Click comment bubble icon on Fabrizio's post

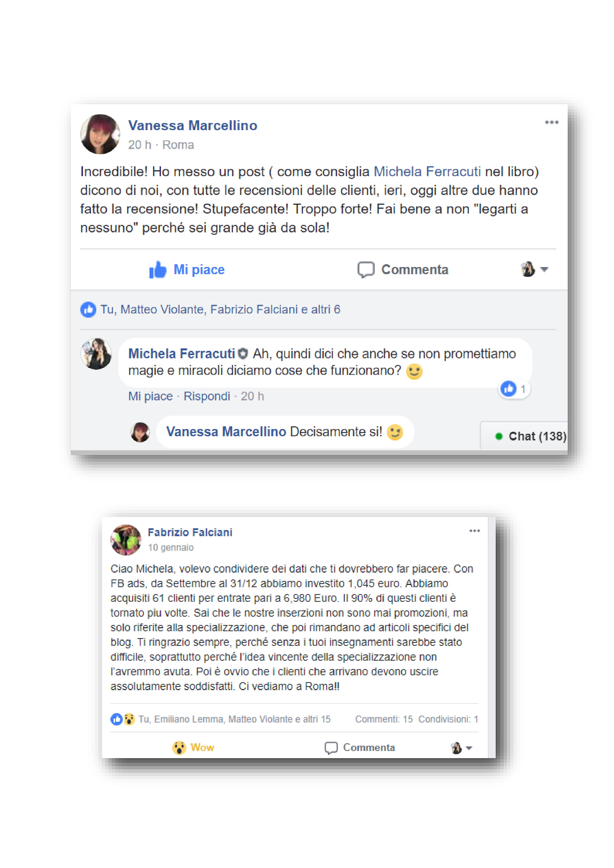pos(331,748)
